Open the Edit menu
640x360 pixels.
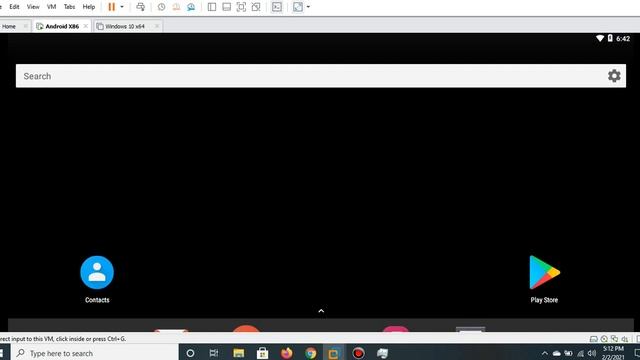[14, 7]
